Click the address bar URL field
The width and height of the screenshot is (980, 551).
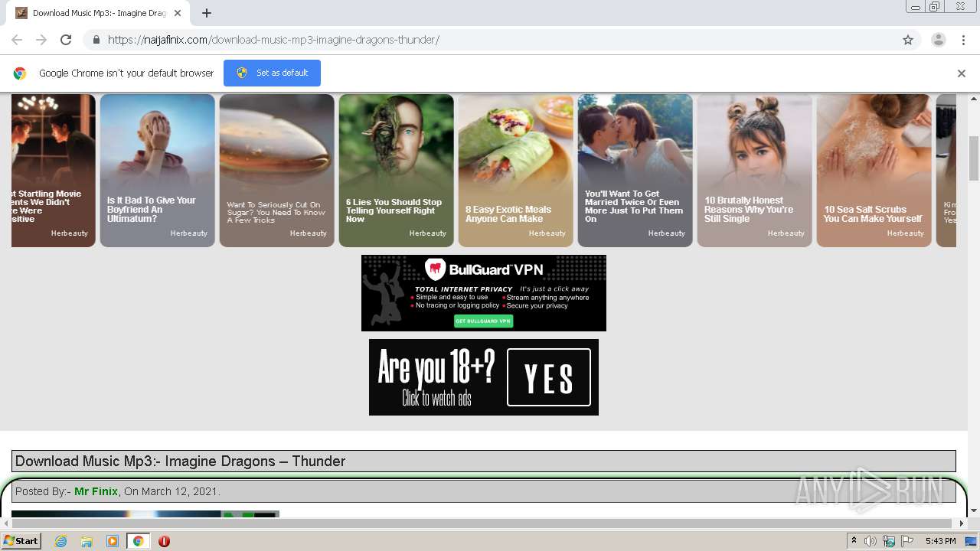[x=501, y=40]
